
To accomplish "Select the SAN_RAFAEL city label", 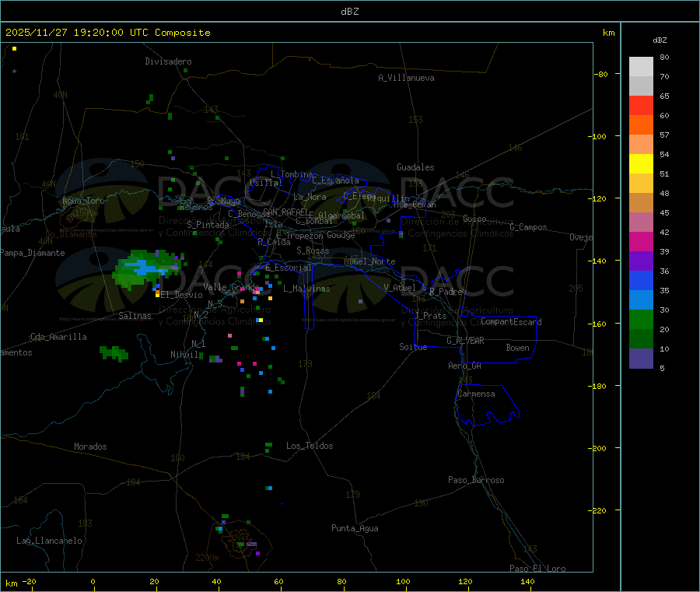I will coord(285,212).
